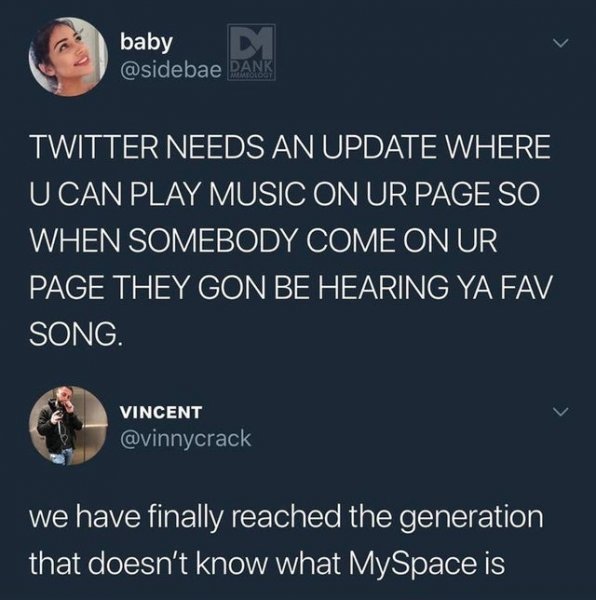Click the line 'U CAN PLAY MUSIC ON UR PAGE SO'
The height and width of the screenshot is (600, 596).
coord(285,194)
